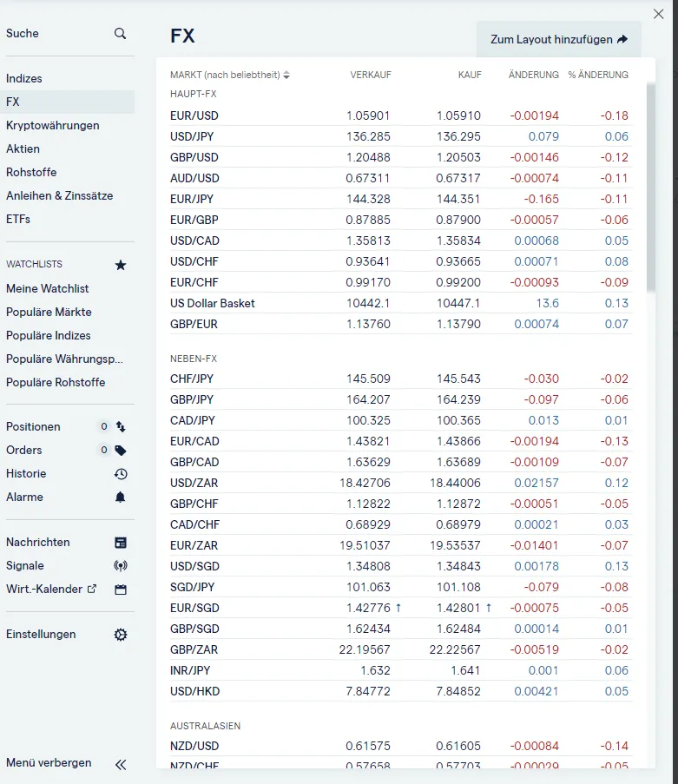This screenshot has height=784, width=678.
Task: Select the Rohstoffe category
Action: tap(30, 172)
